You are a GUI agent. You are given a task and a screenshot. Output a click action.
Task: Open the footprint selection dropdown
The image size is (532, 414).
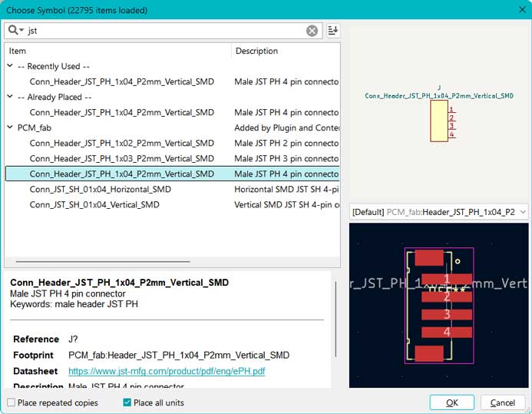[x=438, y=212]
